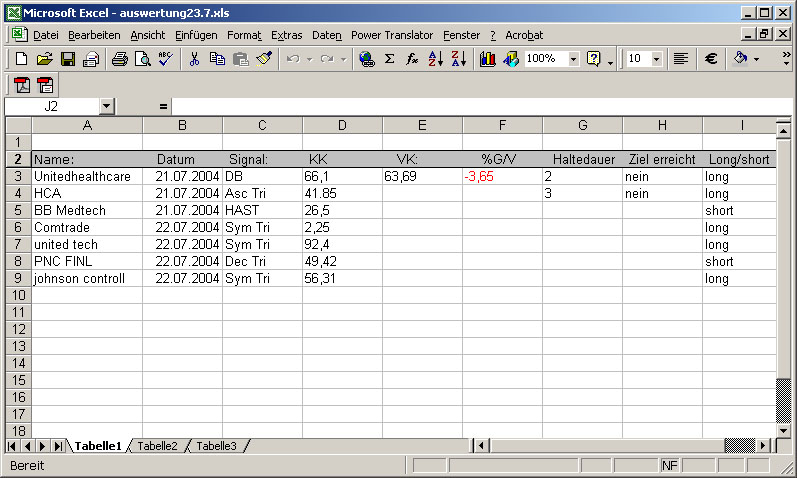Click the Redo arrow icon

(x=327, y=59)
